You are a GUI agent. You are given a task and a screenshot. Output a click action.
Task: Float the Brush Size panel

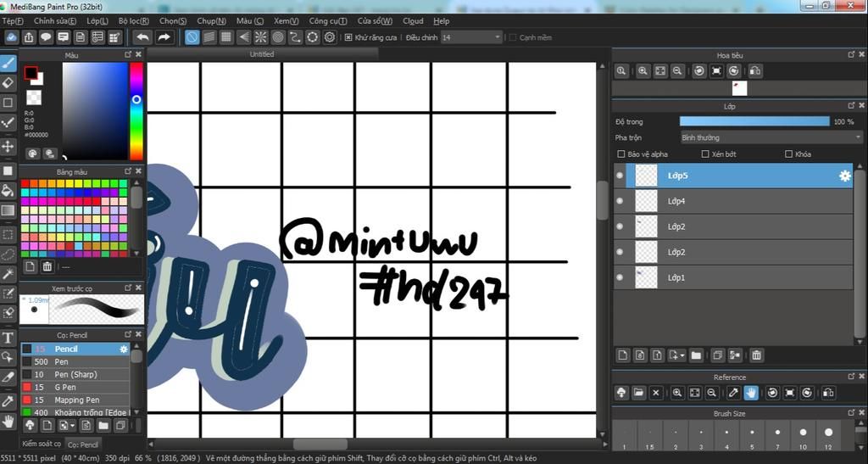tap(851, 413)
